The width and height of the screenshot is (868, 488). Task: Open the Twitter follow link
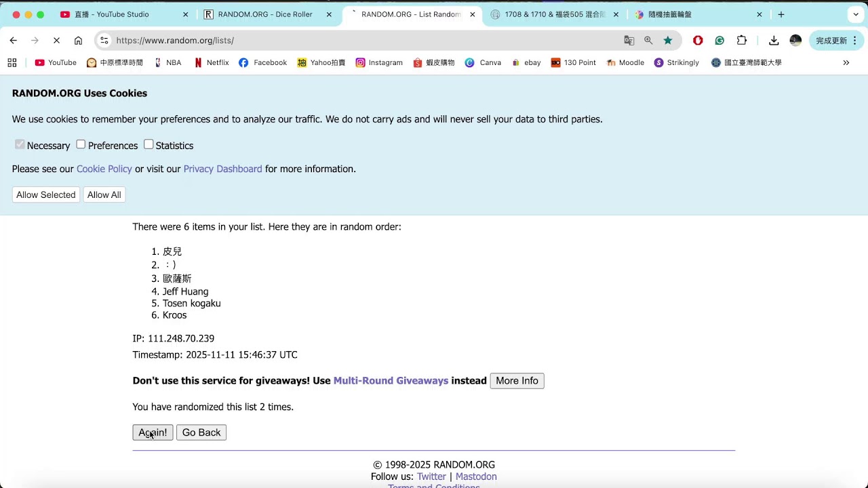tap(431, 476)
